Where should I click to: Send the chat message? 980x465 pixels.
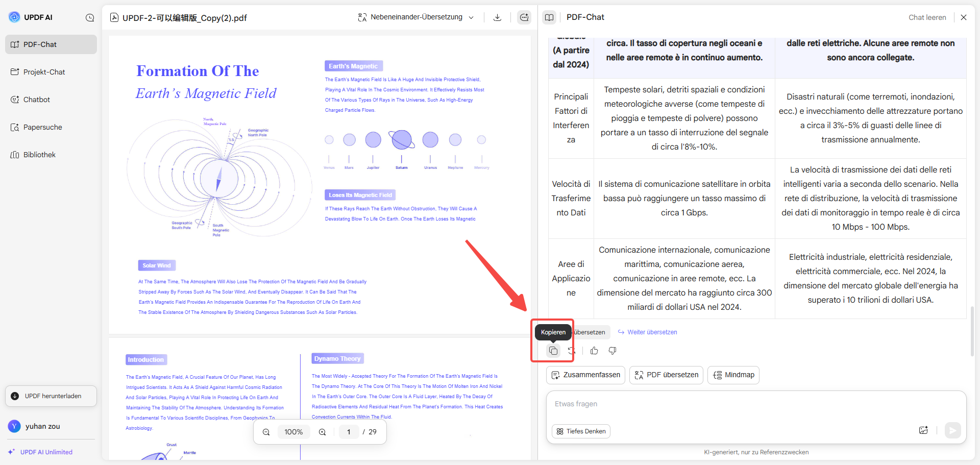tap(952, 430)
